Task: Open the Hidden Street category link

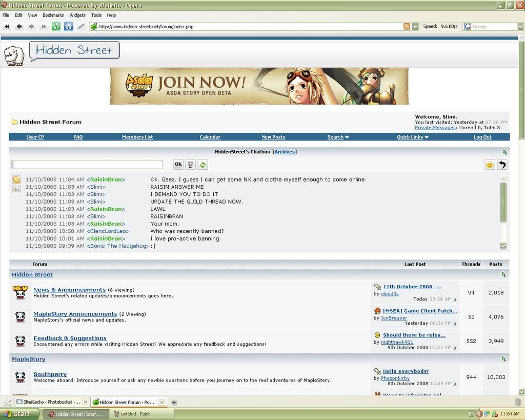Action: pyautogui.click(x=32, y=275)
